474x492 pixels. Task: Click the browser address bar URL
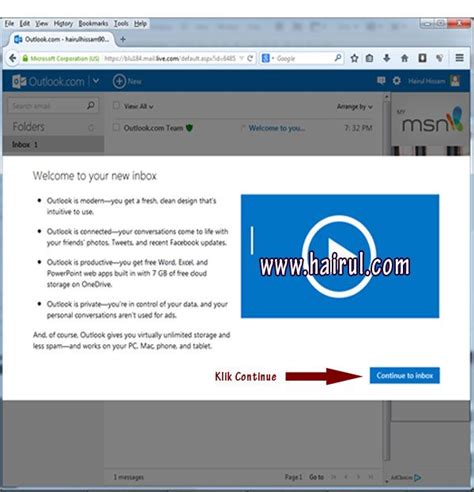(170, 58)
